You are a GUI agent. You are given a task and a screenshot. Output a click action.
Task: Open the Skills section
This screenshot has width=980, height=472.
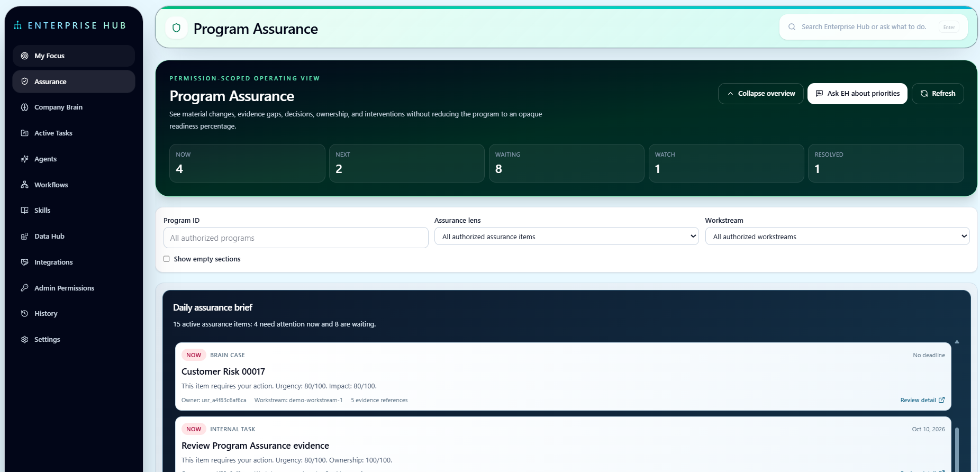(x=74, y=210)
